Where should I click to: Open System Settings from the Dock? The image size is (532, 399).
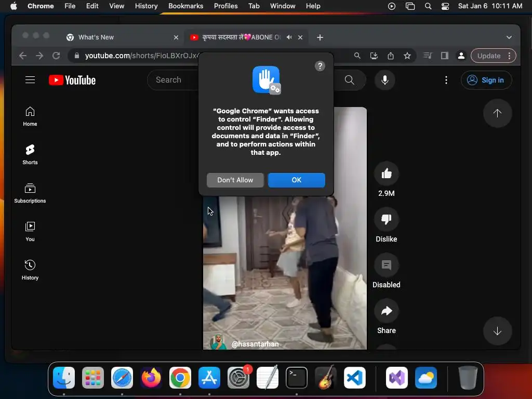(238, 378)
